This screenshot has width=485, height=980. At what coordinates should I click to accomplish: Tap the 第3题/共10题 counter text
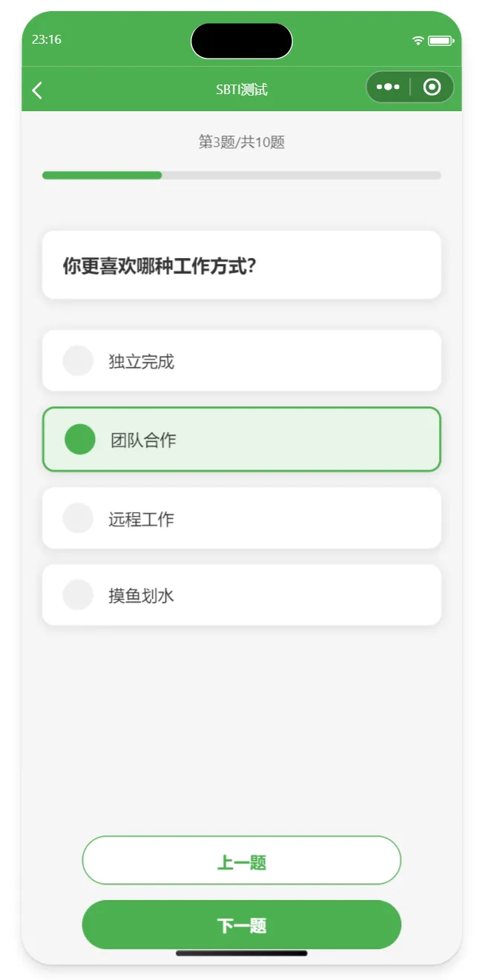(242, 142)
